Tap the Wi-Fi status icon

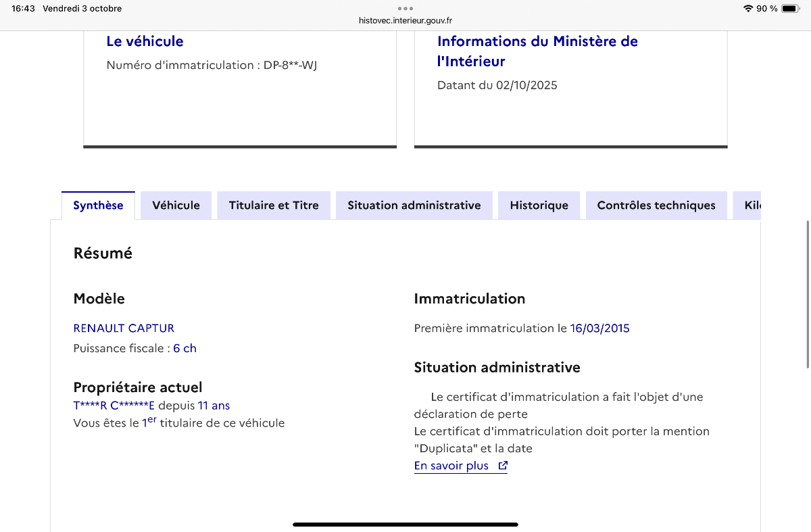click(x=748, y=8)
